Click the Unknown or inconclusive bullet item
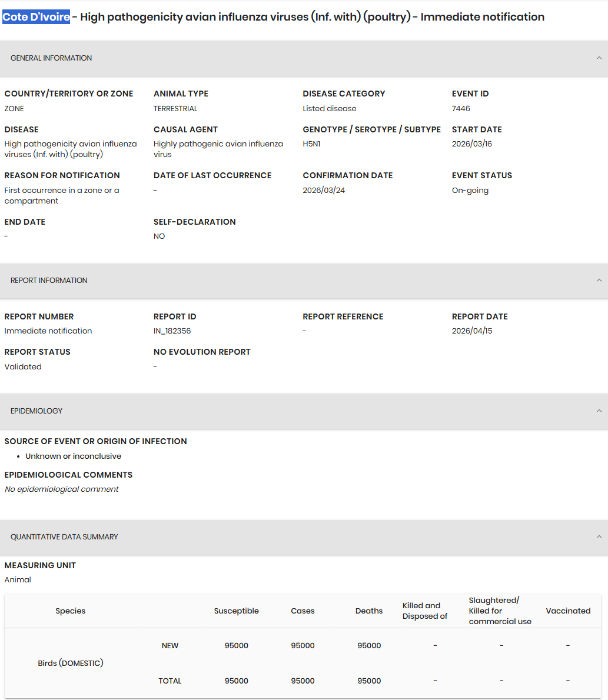608x700 pixels. pyautogui.click(x=73, y=456)
